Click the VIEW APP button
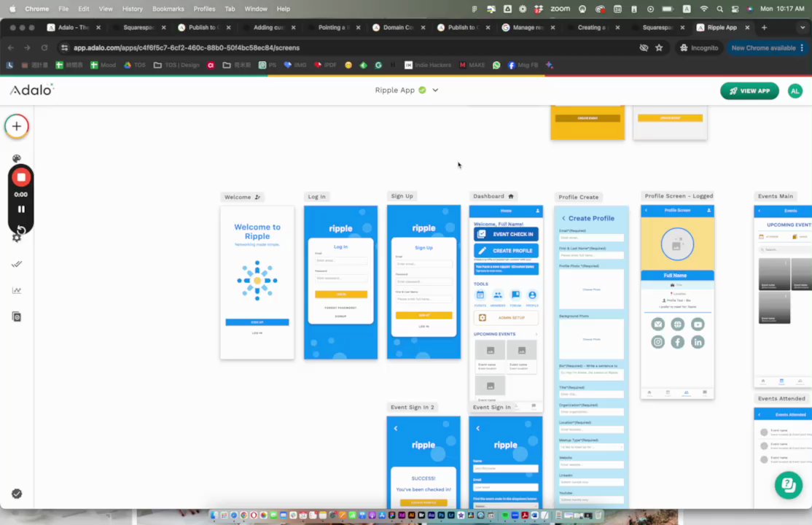The width and height of the screenshot is (812, 525). [x=749, y=90]
